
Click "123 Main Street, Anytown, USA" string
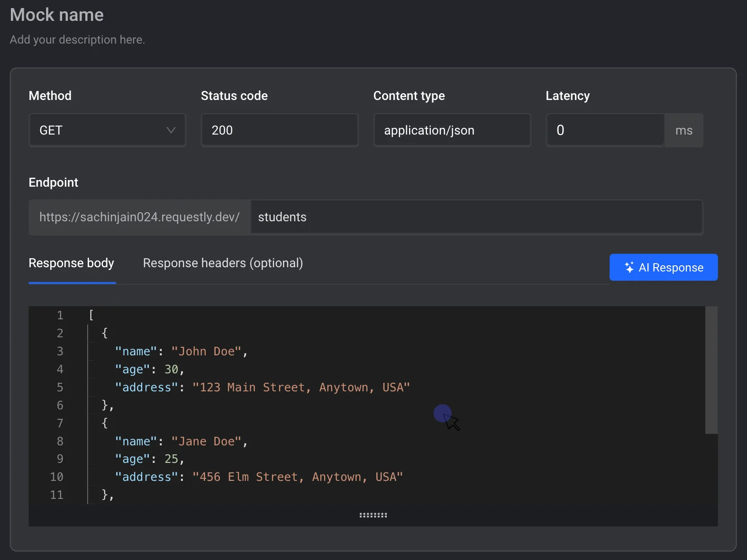301,388
